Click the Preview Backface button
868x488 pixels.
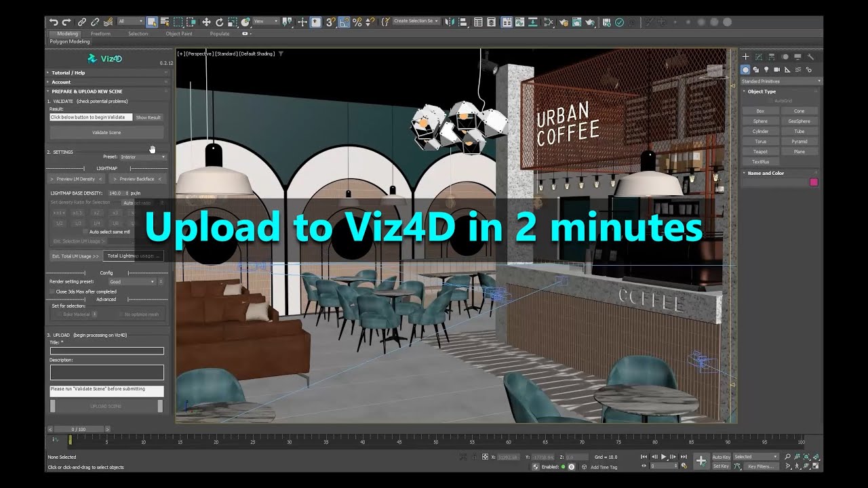point(137,179)
